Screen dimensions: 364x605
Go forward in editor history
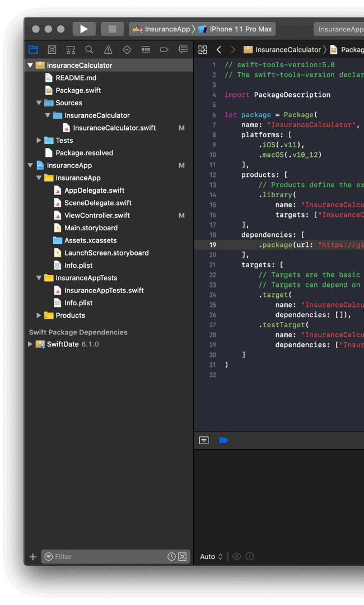tap(233, 49)
